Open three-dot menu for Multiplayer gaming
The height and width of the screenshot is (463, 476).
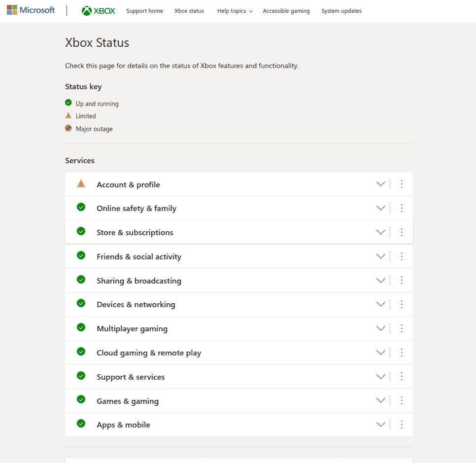[402, 328]
